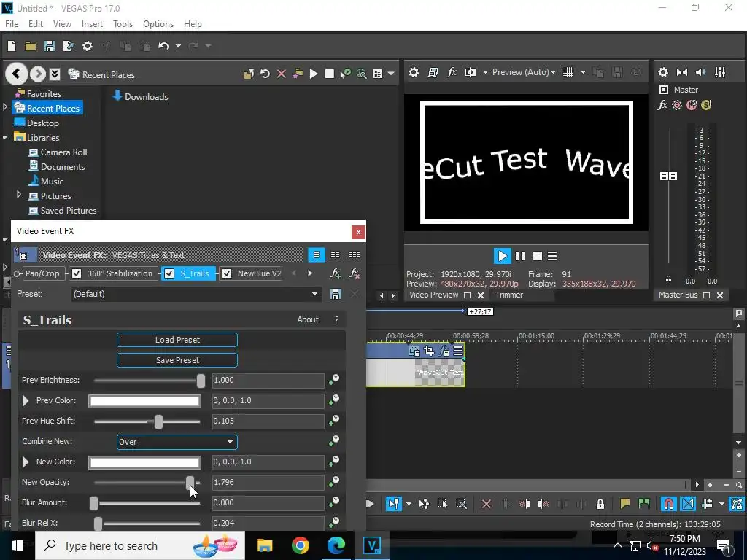Toggle the S_Trails effect checkbox
Screen dimensions: 747x560
(x=169, y=273)
